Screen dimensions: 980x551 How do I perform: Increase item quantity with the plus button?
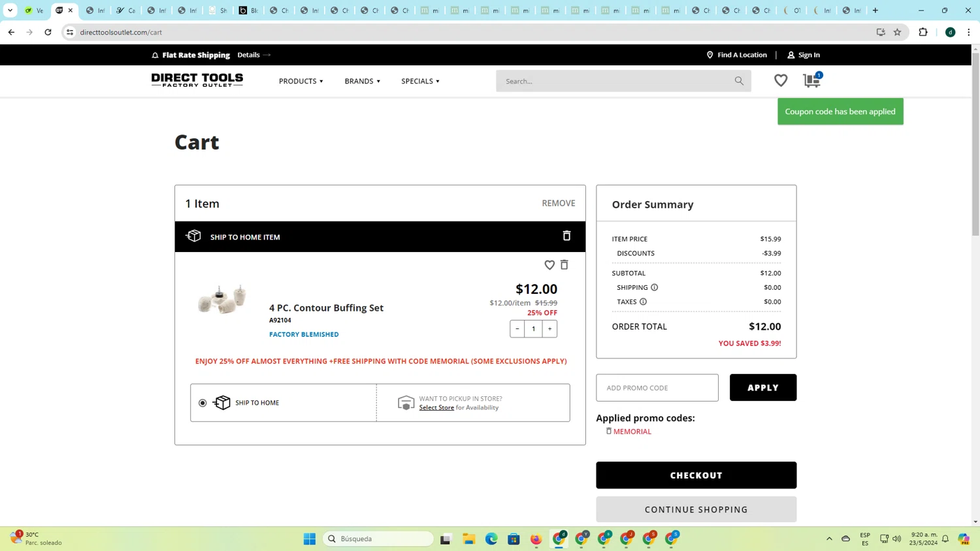coord(550,328)
